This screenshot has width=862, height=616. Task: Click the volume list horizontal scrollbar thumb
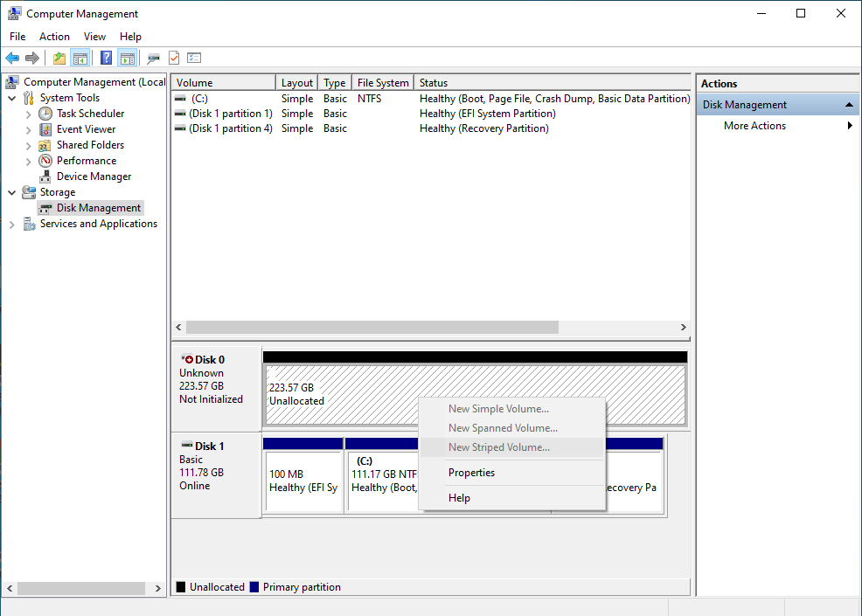372,327
